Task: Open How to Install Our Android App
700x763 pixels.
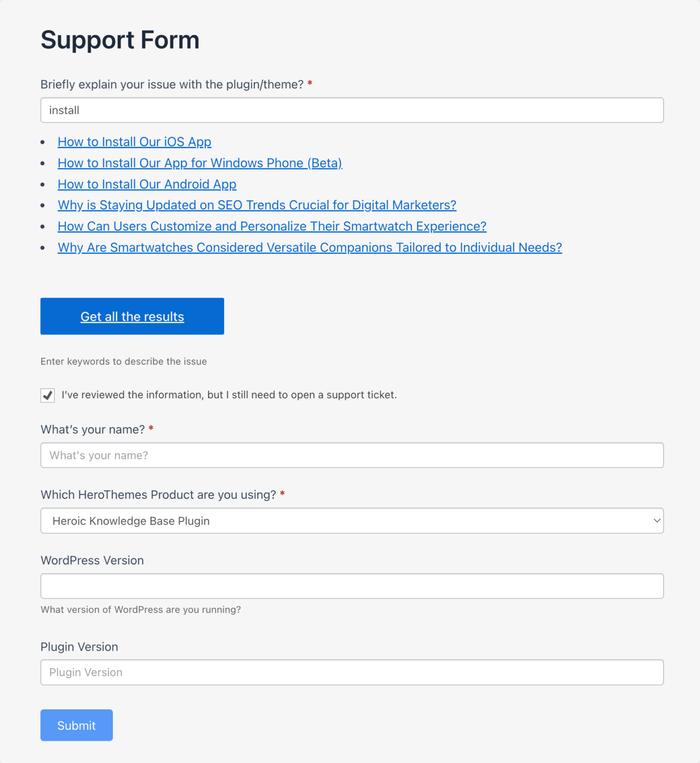Action: [147, 184]
